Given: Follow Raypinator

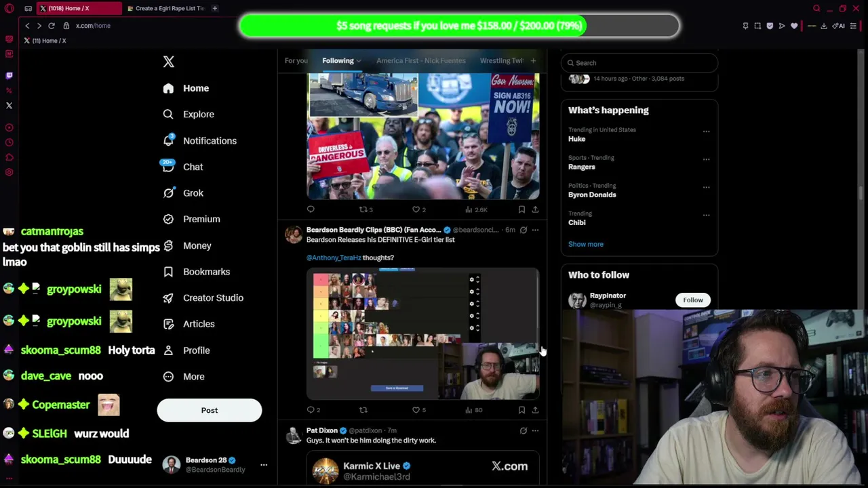Looking at the screenshot, I should (x=693, y=300).
